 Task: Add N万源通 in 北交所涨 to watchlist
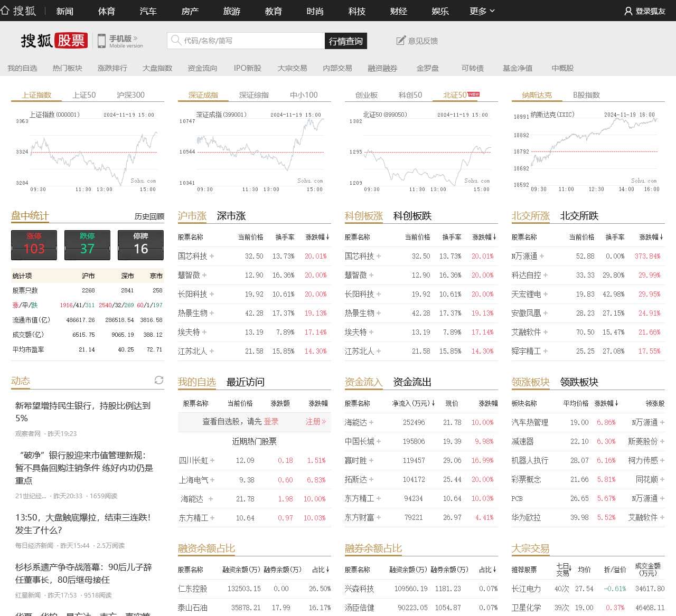pos(542,256)
